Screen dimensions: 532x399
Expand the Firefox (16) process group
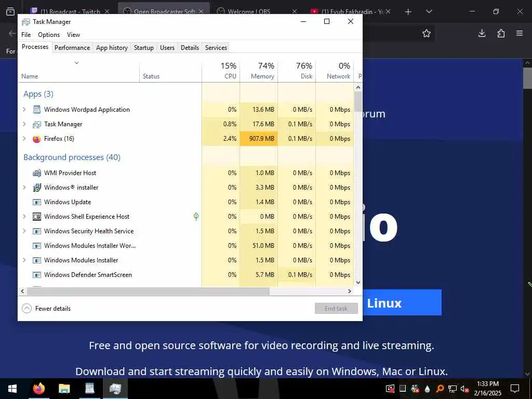click(x=24, y=139)
